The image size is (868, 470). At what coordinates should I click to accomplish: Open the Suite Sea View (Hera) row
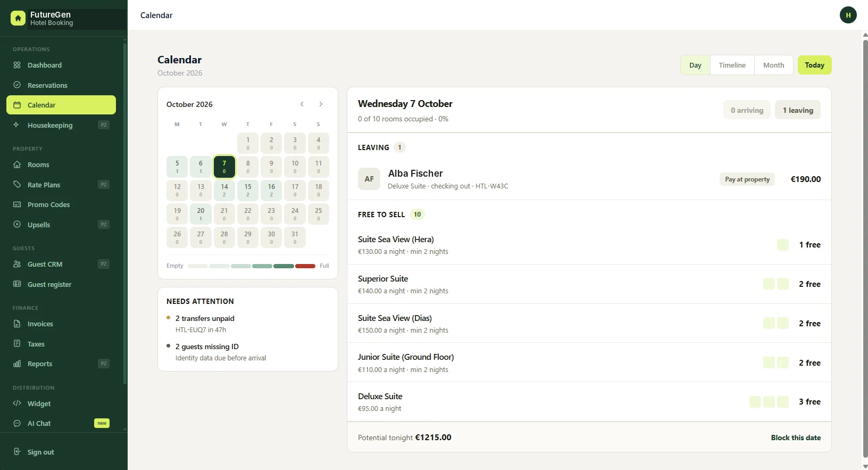[589, 245]
